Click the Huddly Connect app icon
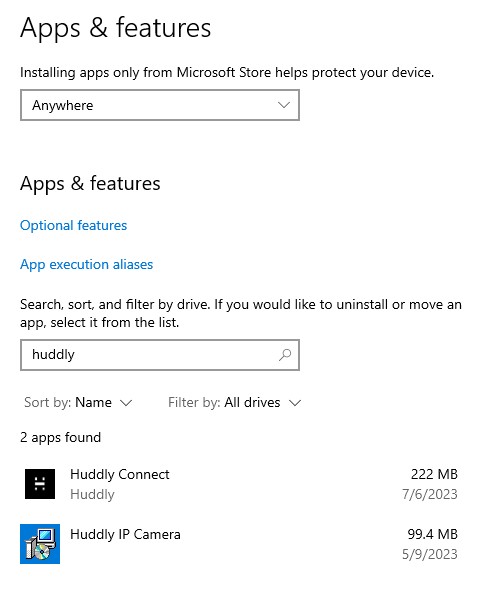500x594 pixels. (x=40, y=484)
